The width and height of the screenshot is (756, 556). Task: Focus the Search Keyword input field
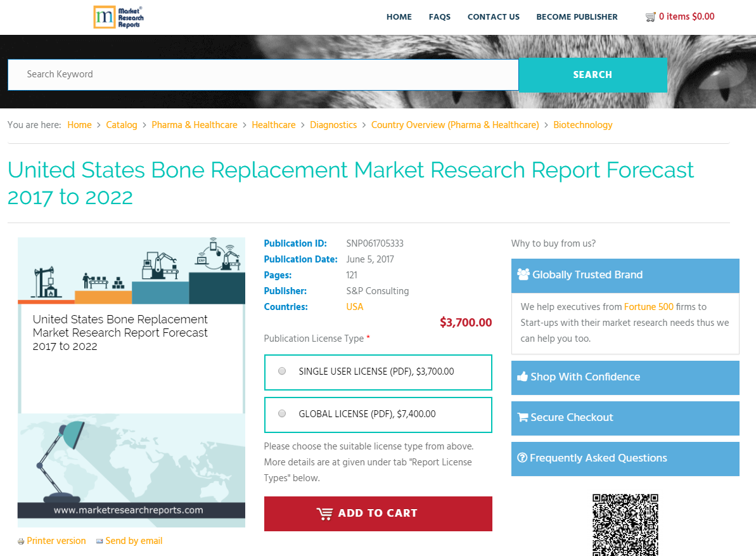click(x=263, y=74)
